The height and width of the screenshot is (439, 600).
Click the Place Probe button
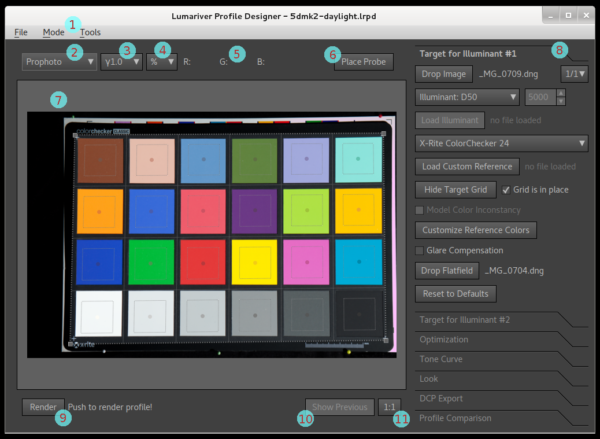coord(364,62)
